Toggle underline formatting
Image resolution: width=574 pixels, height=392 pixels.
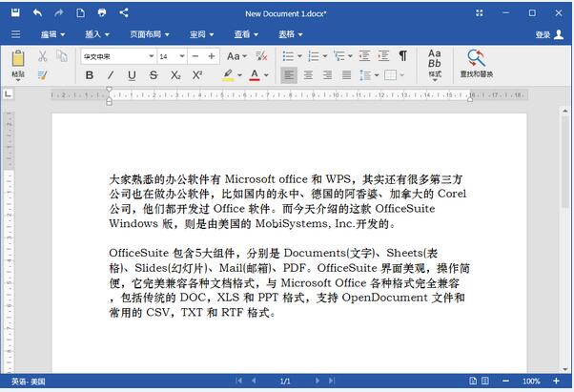[x=132, y=75]
